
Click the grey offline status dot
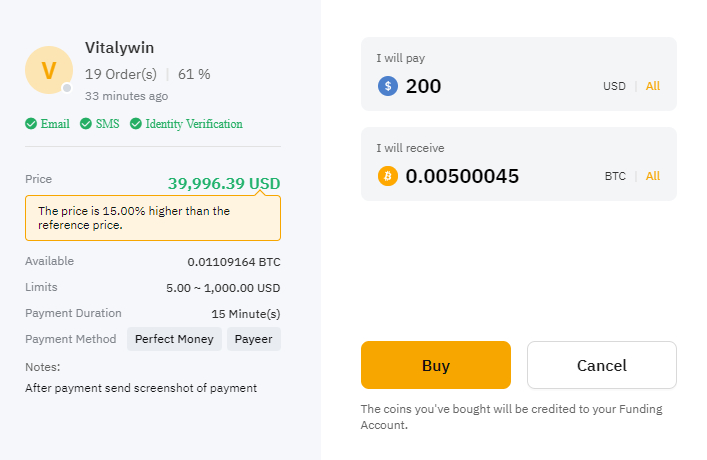pos(67,88)
